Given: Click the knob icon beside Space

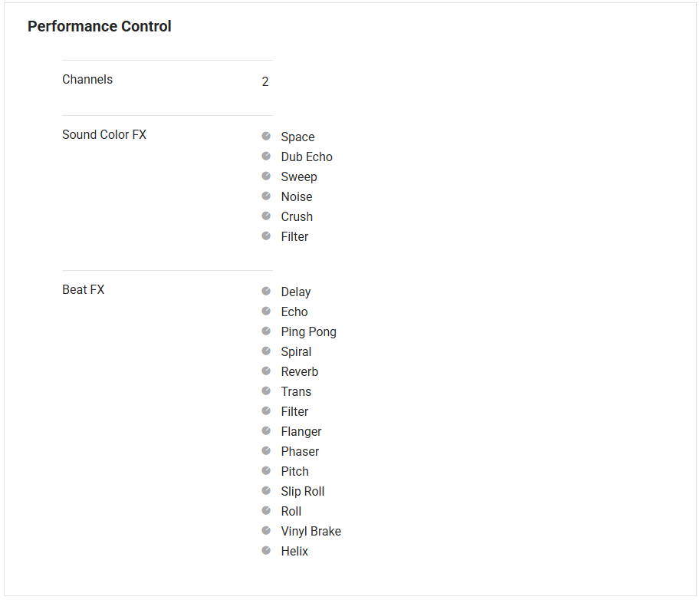Looking at the screenshot, I should click(266, 136).
